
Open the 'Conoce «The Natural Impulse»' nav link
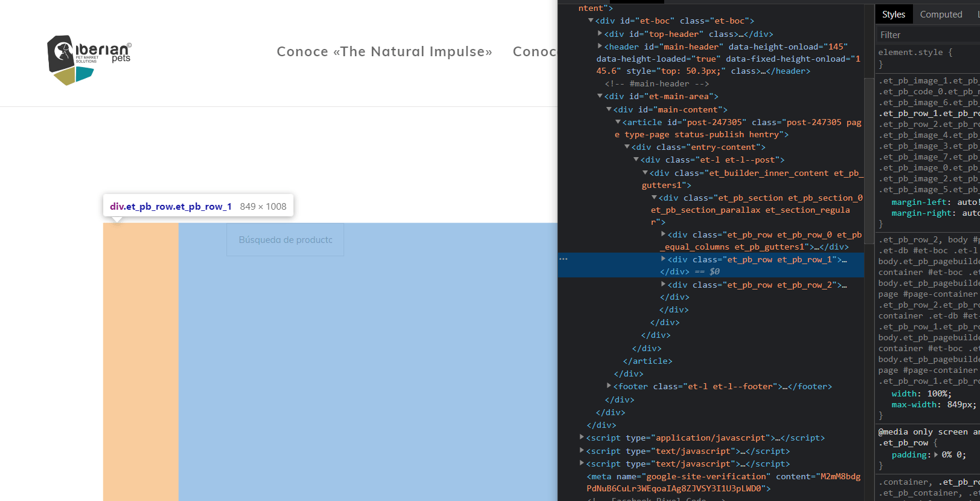coord(384,52)
